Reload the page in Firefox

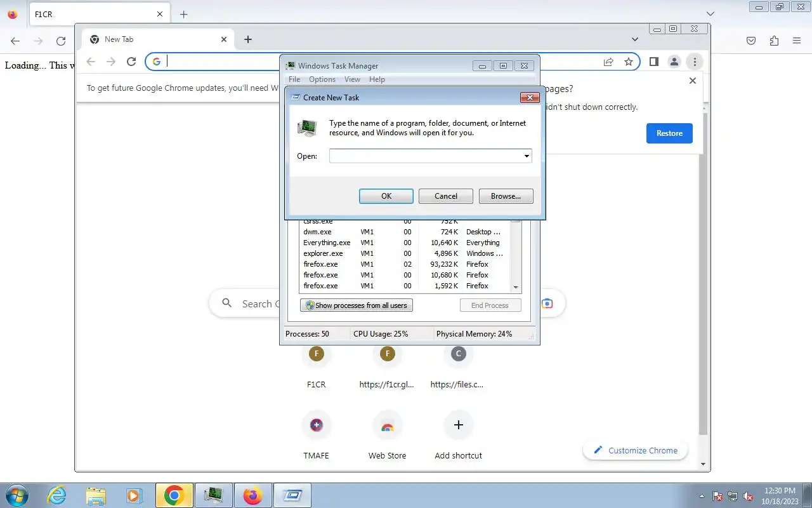[x=61, y=41]
